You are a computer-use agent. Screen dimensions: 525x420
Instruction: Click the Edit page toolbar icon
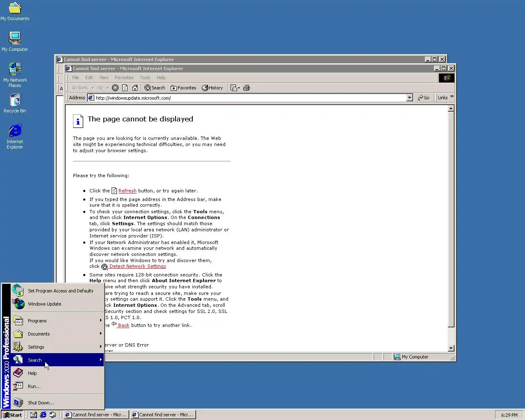[233, 88]
